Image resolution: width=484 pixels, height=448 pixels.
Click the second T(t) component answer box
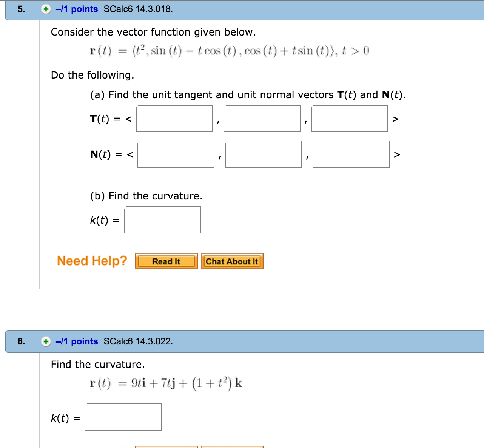[262, 119]
